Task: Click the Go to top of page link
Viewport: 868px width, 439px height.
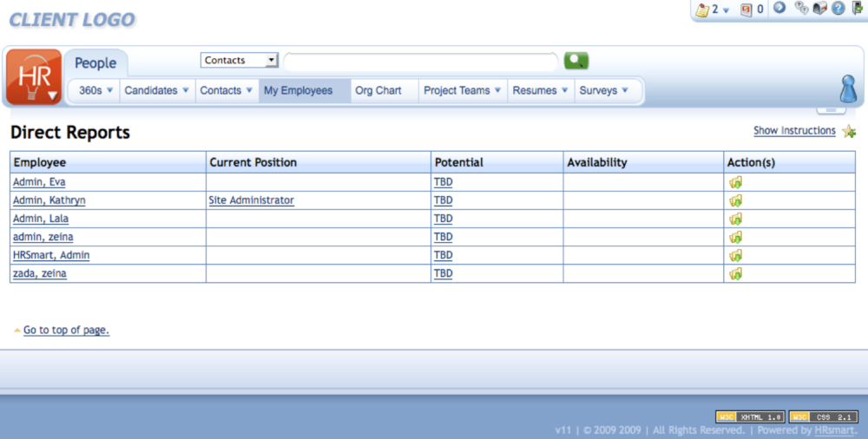Action: (67, 330)
